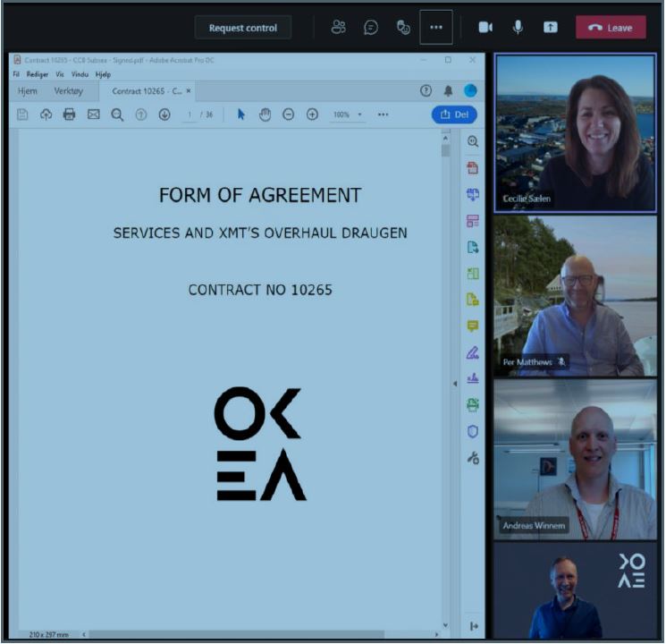This screenshot has height=644, width=666.
Task: Click the expand tools pane icon at bottom
Action: 474,626
